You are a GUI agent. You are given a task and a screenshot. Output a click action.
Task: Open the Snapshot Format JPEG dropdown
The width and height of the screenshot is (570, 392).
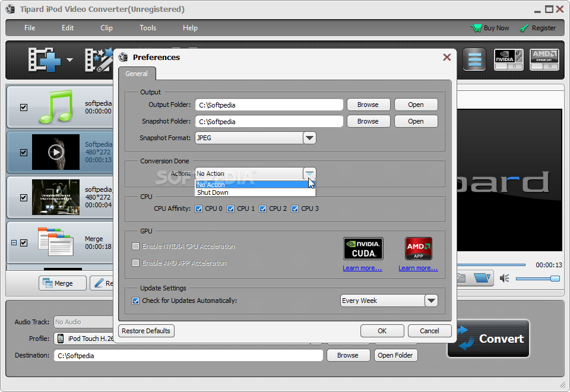[x=309, y=138]
